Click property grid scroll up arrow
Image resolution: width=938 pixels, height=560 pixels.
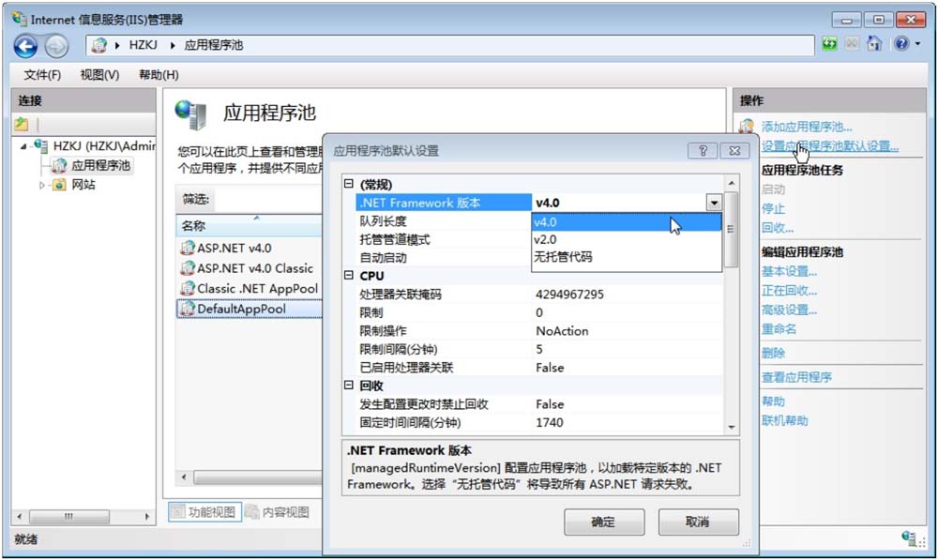click(731, 183)
